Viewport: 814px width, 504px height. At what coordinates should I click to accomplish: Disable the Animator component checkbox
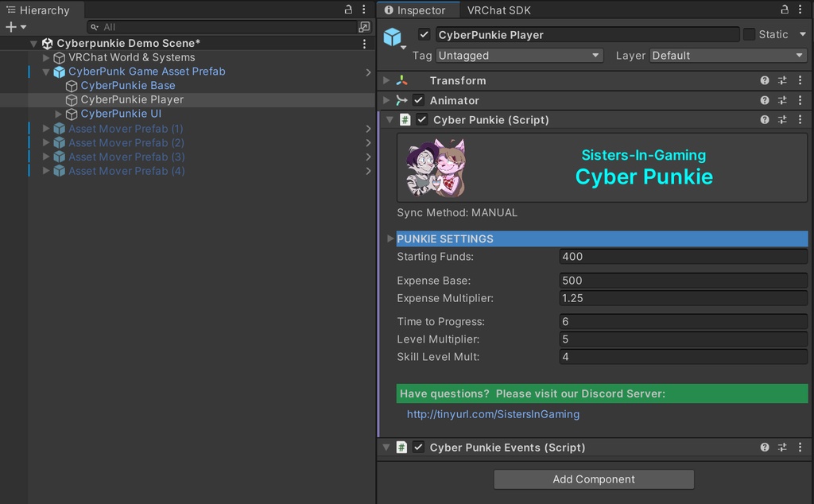click(418, 100)
